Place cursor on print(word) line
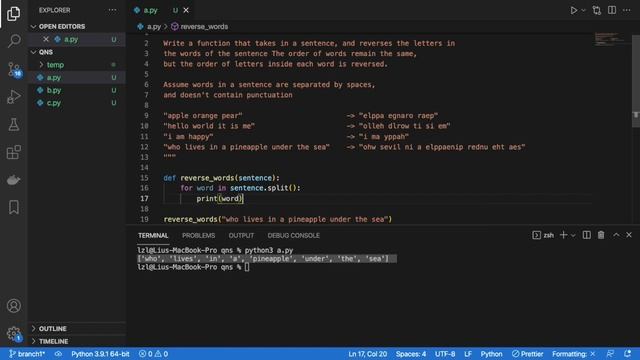The image size is (640, 360). click(x=220, y=199)
